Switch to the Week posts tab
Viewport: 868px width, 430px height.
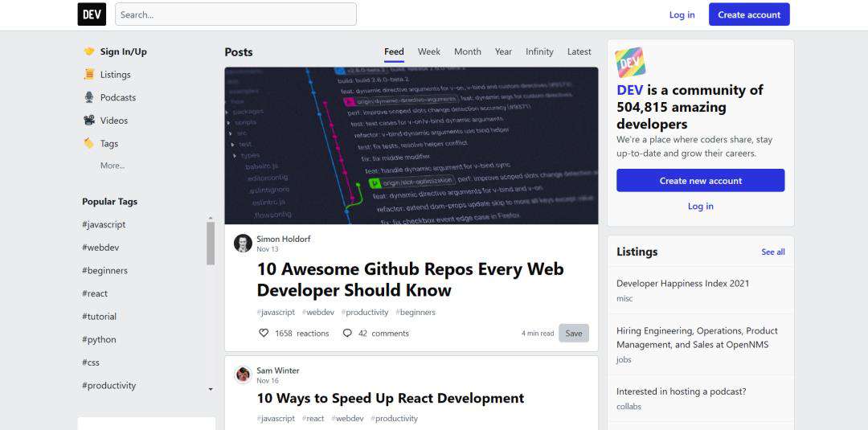(429, 51)
